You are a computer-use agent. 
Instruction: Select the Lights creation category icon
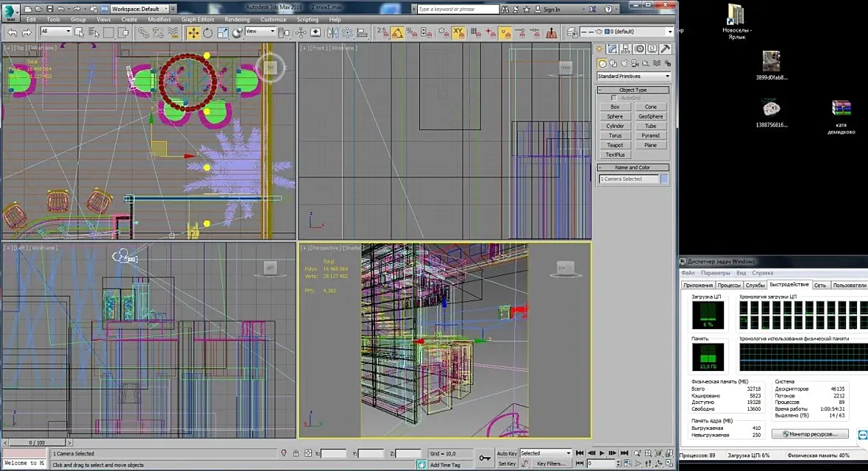click(625, 64)
